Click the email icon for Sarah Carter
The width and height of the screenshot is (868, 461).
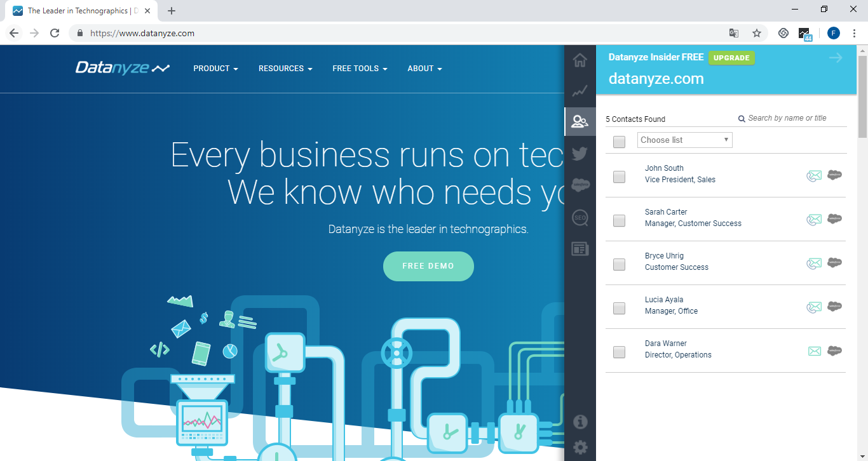pos(814,220)
